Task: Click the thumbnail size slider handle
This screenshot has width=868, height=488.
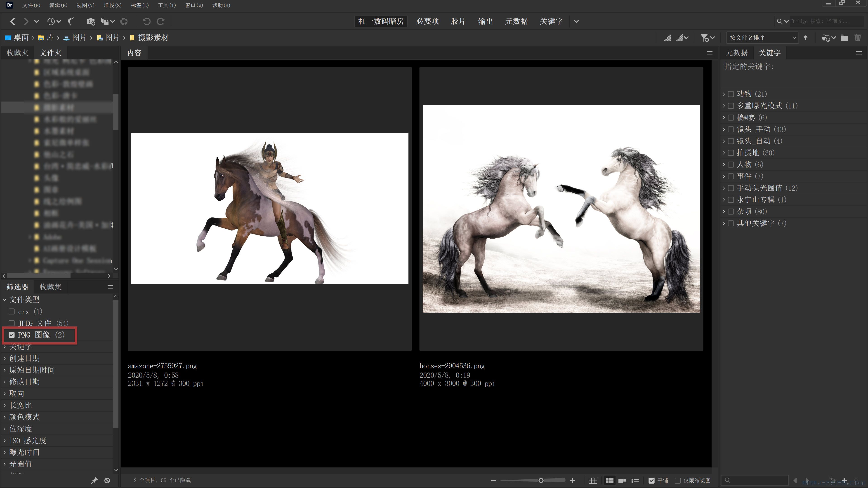Action: tap(541, 481)
